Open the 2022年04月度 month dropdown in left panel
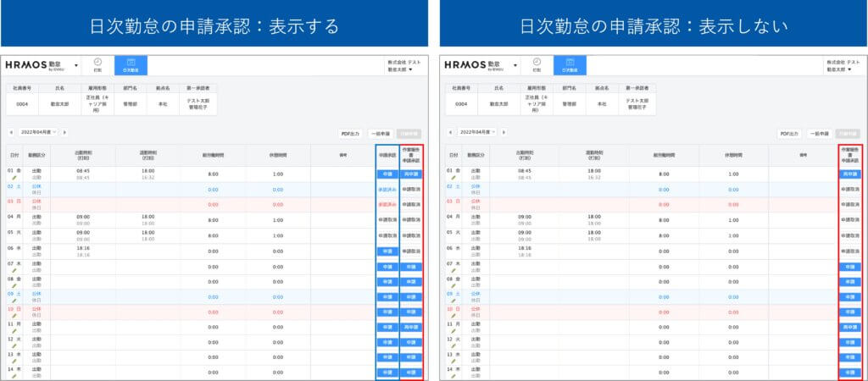The image size is (868, 381). click(38, 133)
